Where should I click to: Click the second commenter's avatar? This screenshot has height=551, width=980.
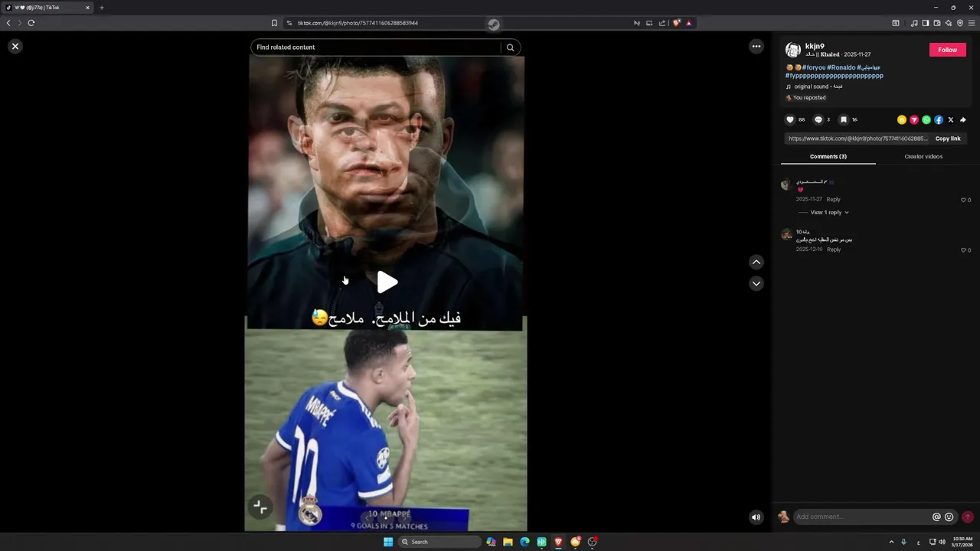pos(786,235)
